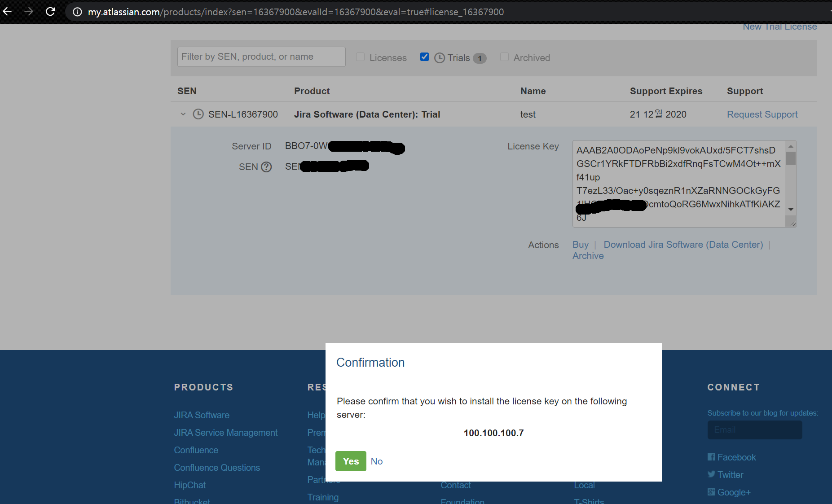Go forward with the browser forward arrow
Viewport: 832px width, 504px height.
tap(29, 11)
